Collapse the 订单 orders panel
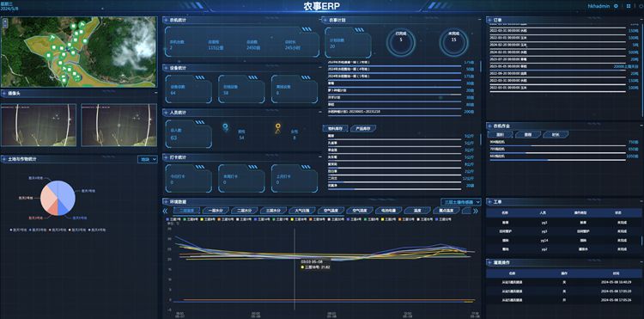 (641, 19)
